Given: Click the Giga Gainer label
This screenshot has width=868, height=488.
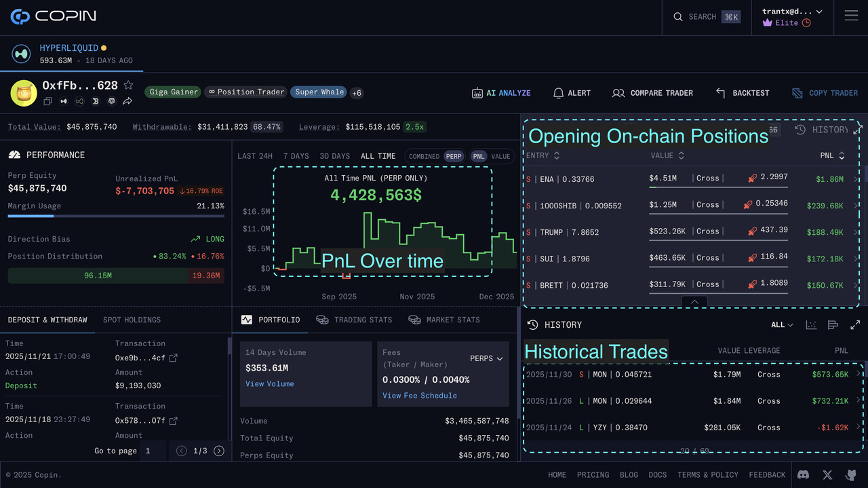Looking at the screenshot, I should click(x=174, y=92).
